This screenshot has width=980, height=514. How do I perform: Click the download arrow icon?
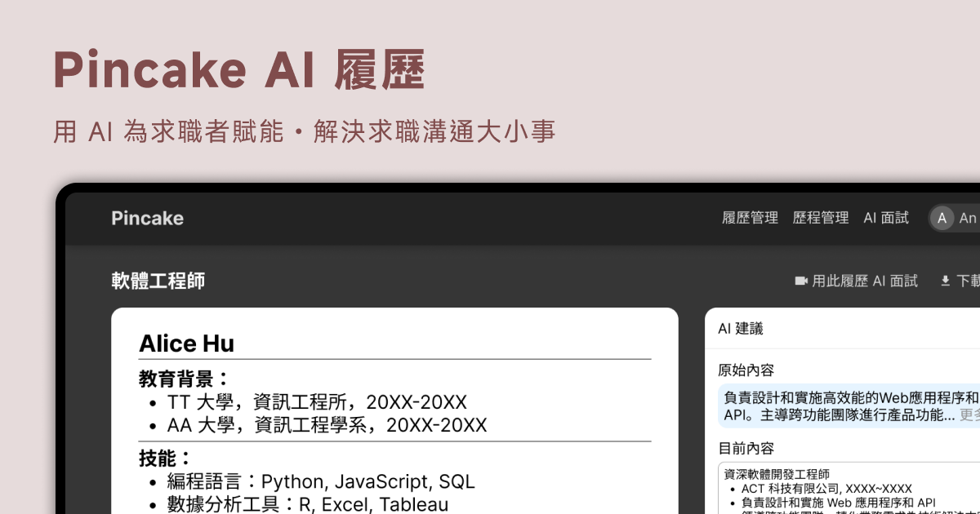(x=946, y=281)
